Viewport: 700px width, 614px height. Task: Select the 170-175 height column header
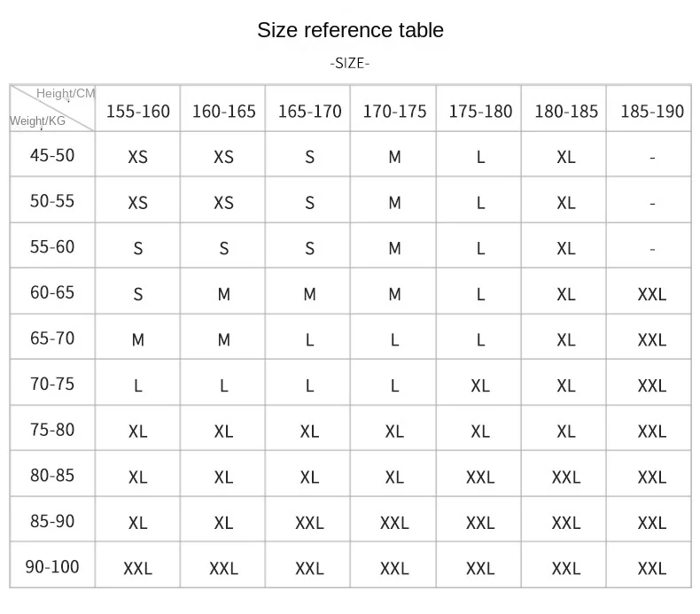[394, 112]
